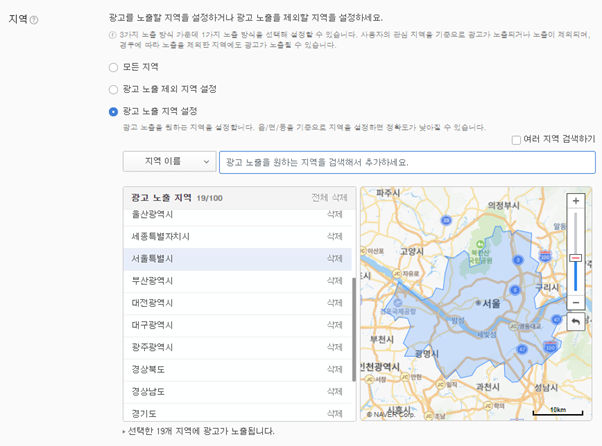Click the info icon before the notice text
602x446 pixels.
pos(112,35)
